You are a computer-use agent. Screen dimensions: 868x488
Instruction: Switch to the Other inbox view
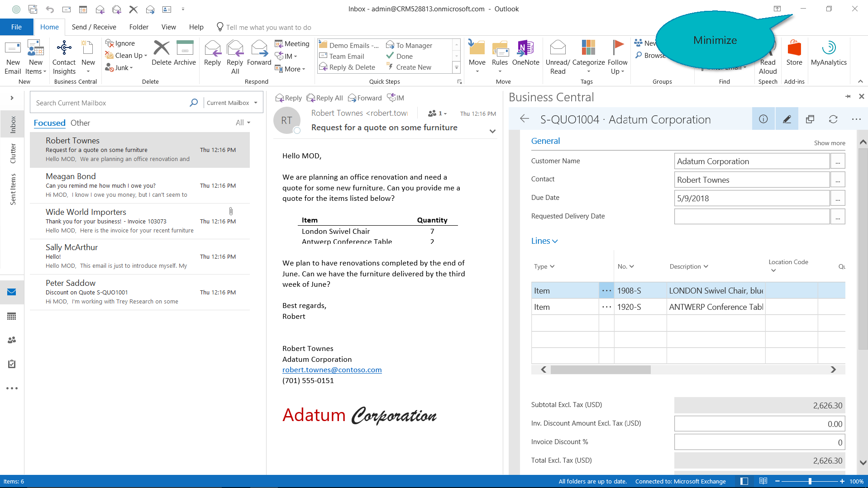[x=80, y=123]
